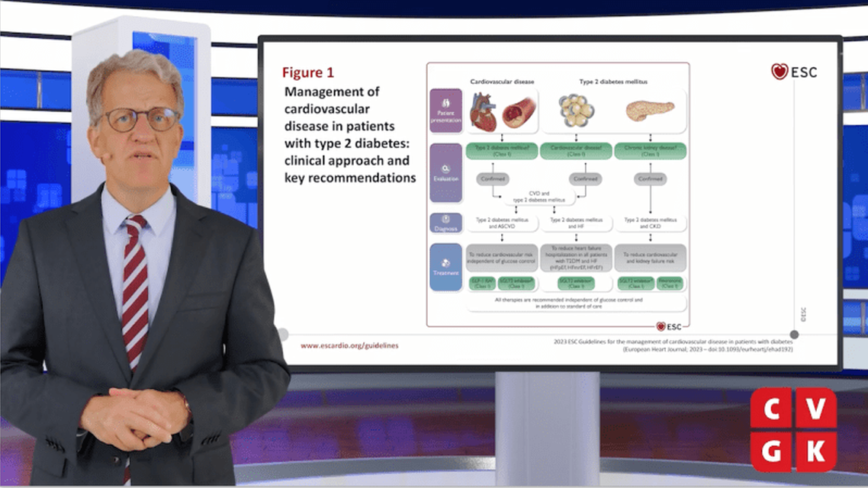Select the blue Treatment block
This screenshot has height=488, width=868.
(x=445, y=267)
